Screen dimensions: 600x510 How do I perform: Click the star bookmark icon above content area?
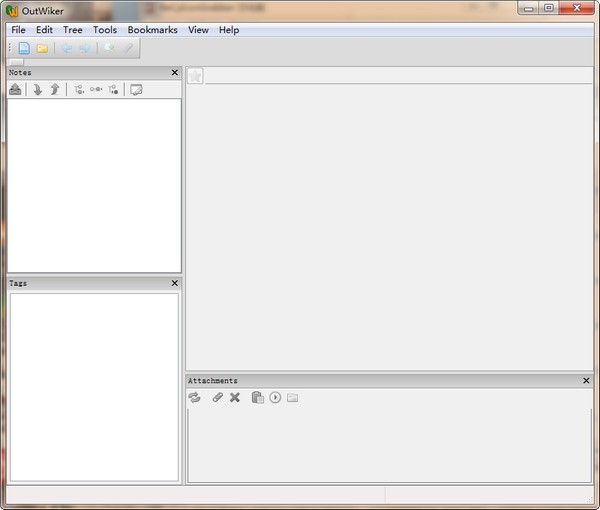(x=195, y=76)
